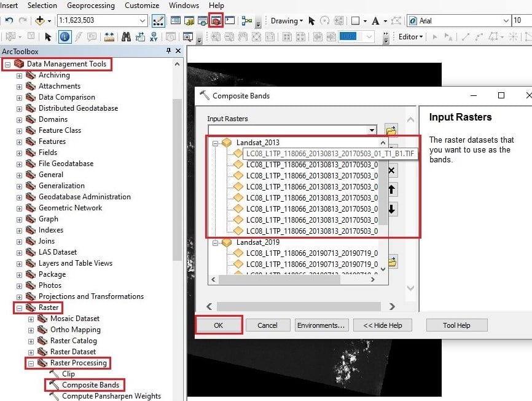Screen dimensions: 532x401
Task: Select the Identify tool
Action: pos(65,36)
